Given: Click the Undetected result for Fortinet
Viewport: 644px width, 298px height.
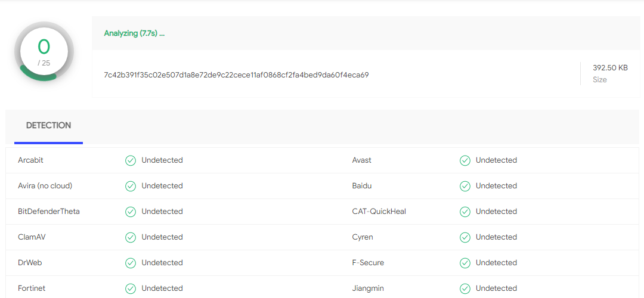Looking at the screenshot, I should click(162, 288).
